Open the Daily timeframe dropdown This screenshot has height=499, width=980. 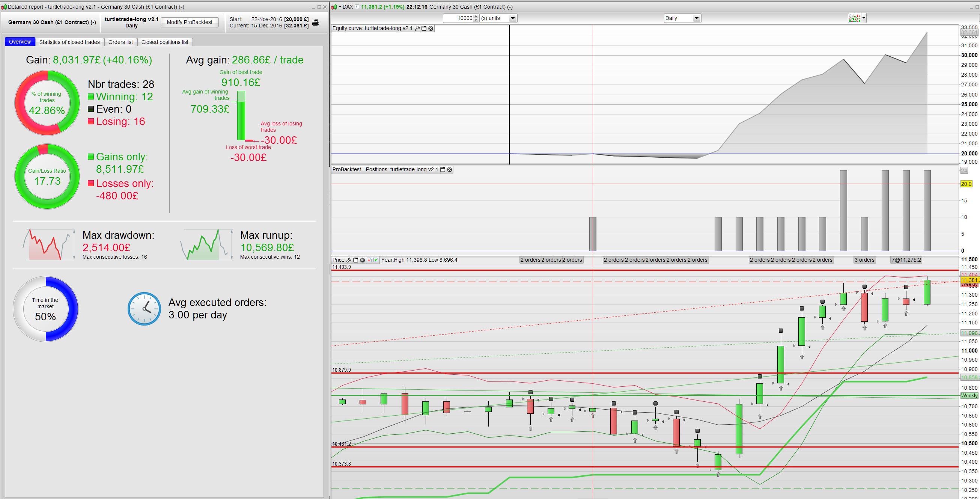click(x=697, y=18)
